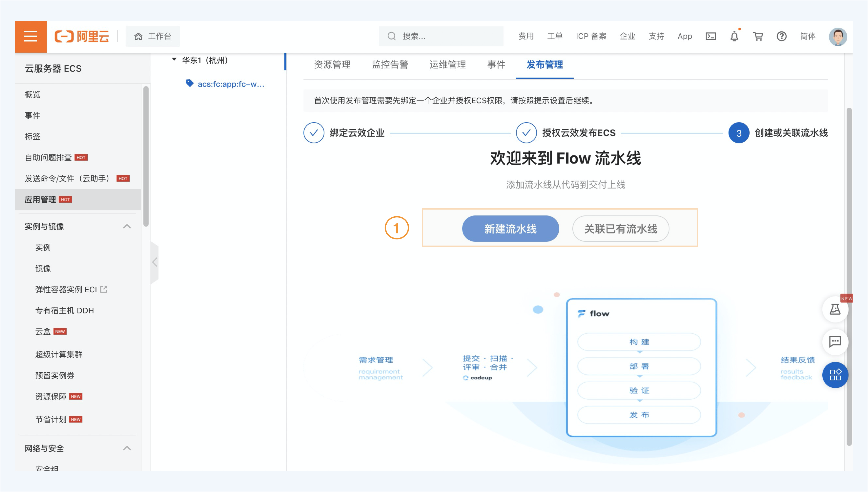The width and height of the screenshot is (868, 492).
Task: Collapse the side panel with arrow handle
Action: [x=155, y=262]
